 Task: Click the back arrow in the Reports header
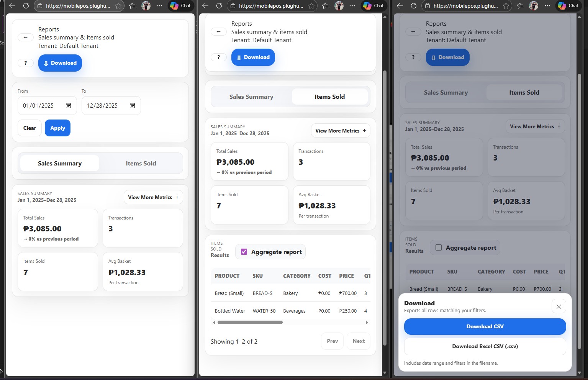click(26, 37)
